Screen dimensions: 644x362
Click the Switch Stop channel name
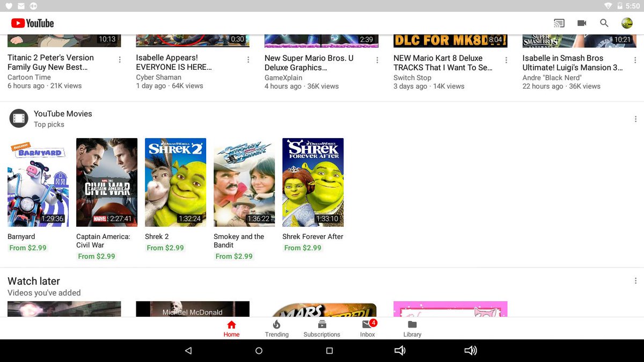(x=412, y=77)
